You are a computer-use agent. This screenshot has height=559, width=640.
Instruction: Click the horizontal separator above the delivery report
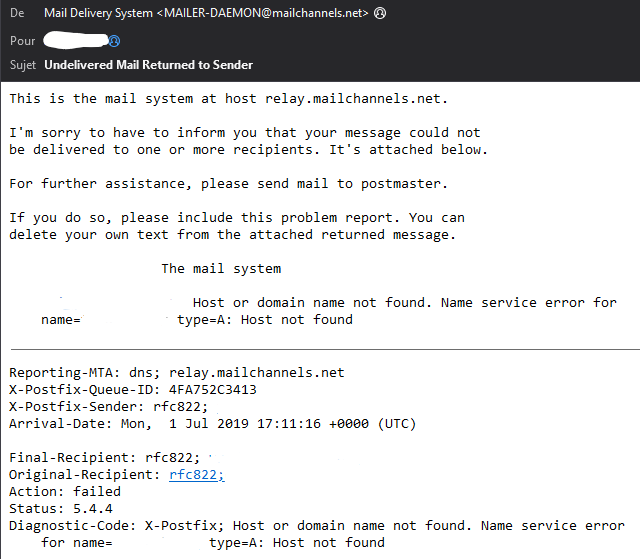325,349
